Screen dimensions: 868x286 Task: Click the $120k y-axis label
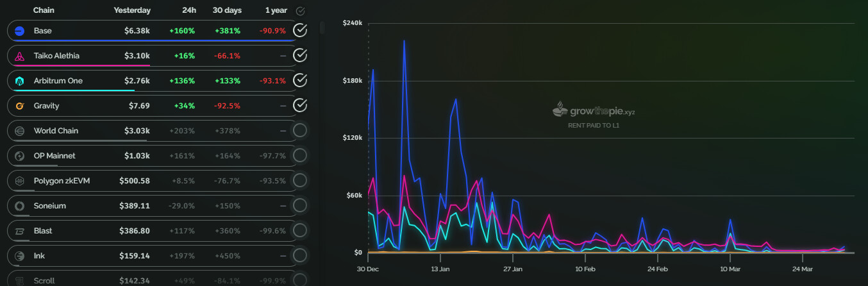[353, 138]
